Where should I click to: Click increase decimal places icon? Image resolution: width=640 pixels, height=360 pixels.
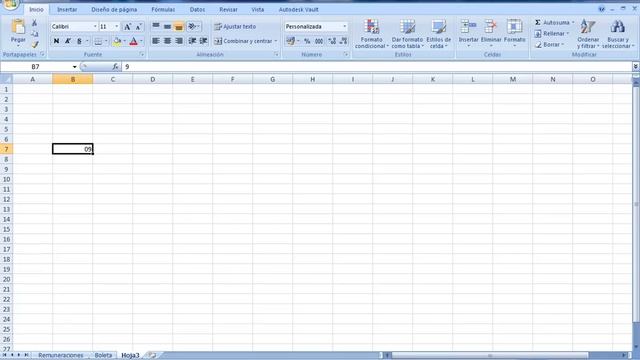pos(332,41)
